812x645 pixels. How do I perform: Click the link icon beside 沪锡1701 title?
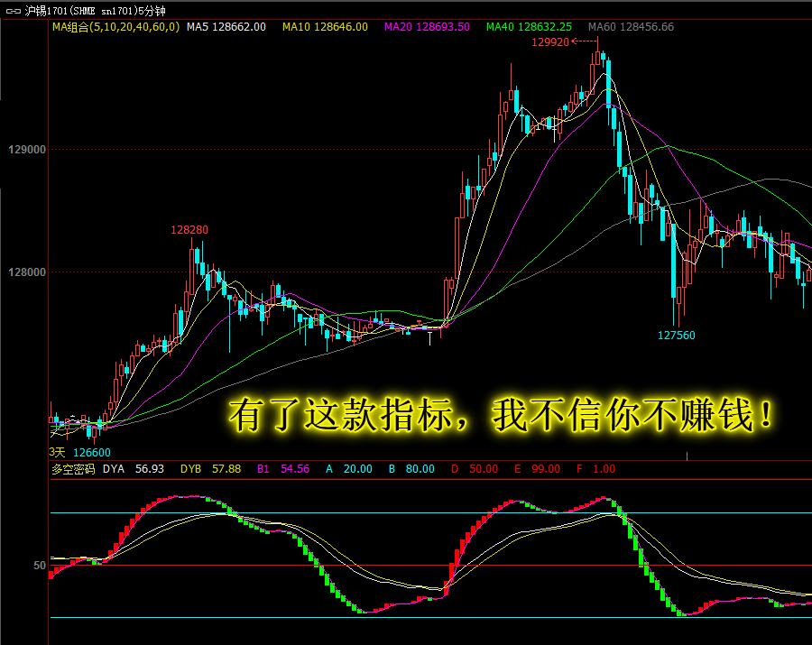tap(13, 11)
